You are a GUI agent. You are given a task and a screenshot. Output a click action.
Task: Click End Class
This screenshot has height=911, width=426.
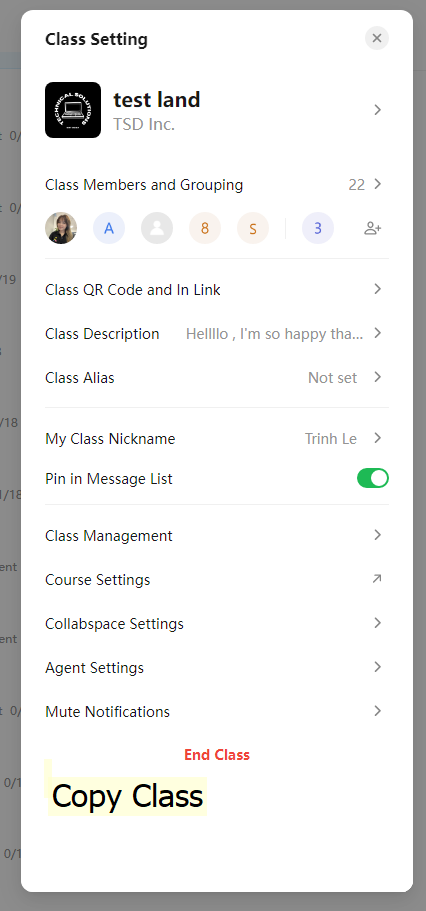217,755
